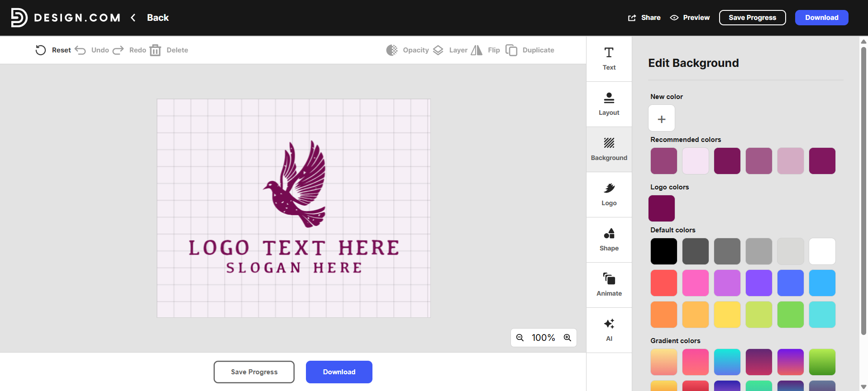The width and height of the screenshot is (868, 391).
Task: Choose the hot pink default swatch
Action: point(696,283)
